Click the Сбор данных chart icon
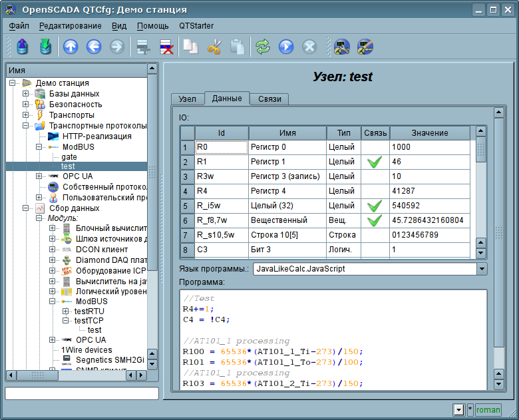 [x=40, y=208]
